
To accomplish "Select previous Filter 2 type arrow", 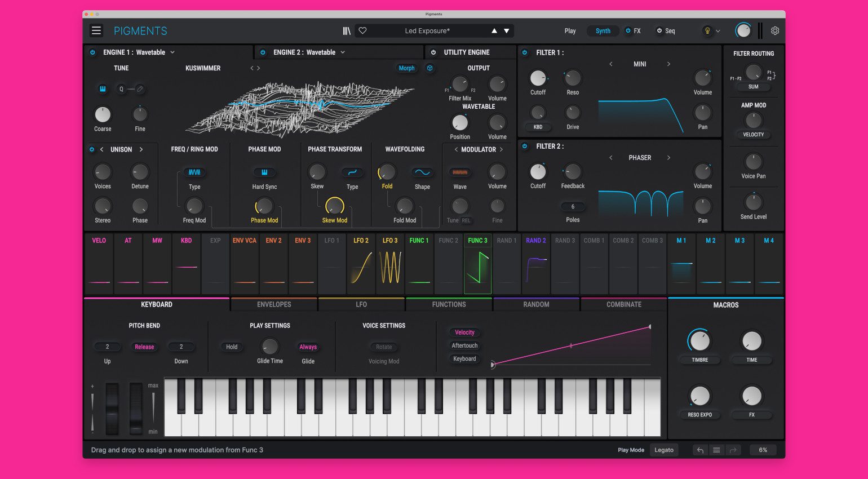I will (x=610, y=158).
